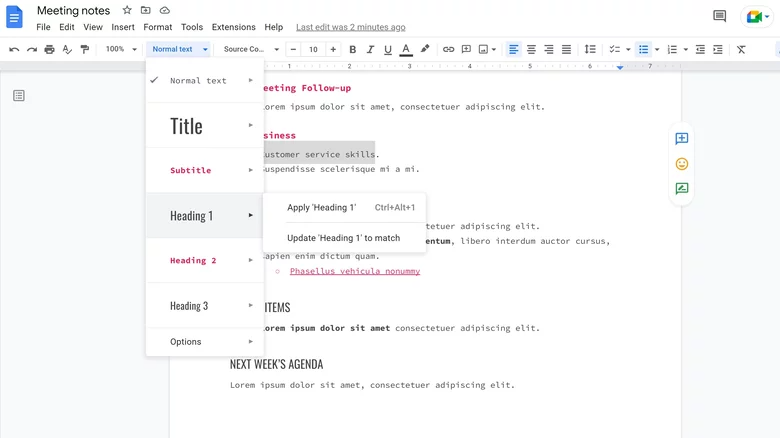Click the Insert link icon

point(448,49)
